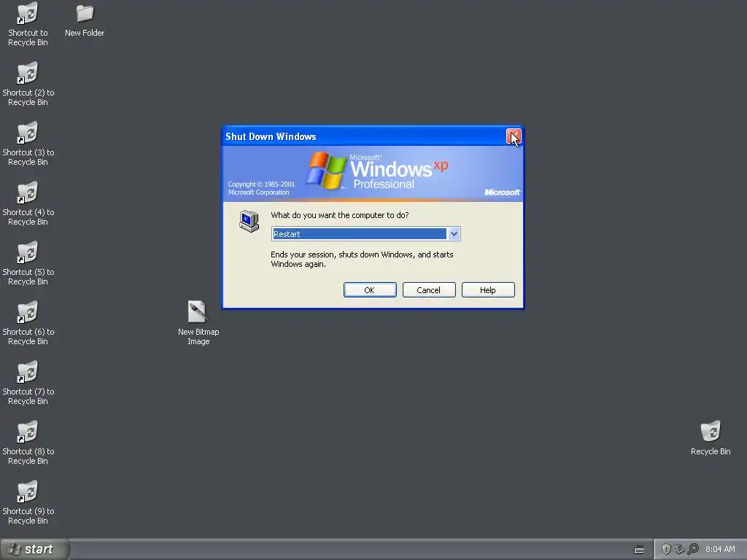Open the Start menu

(x=34, y=549)
